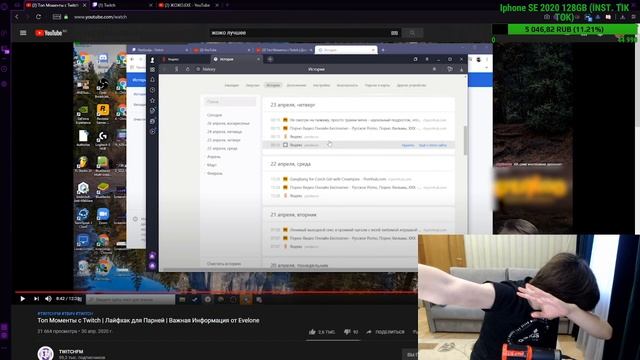Like the video

322,332
